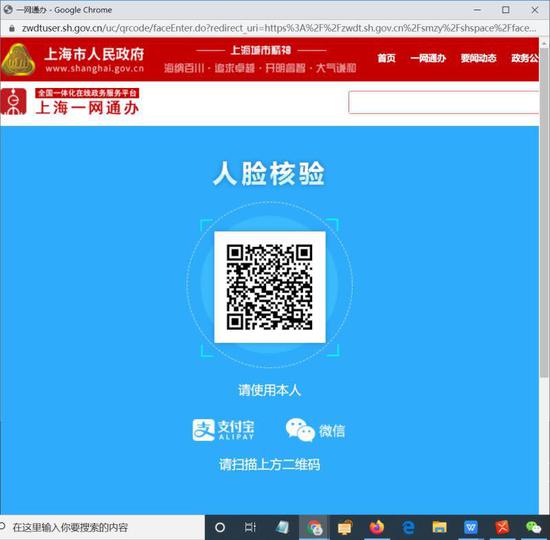Maximize the Chrome window

pos(506,10)
